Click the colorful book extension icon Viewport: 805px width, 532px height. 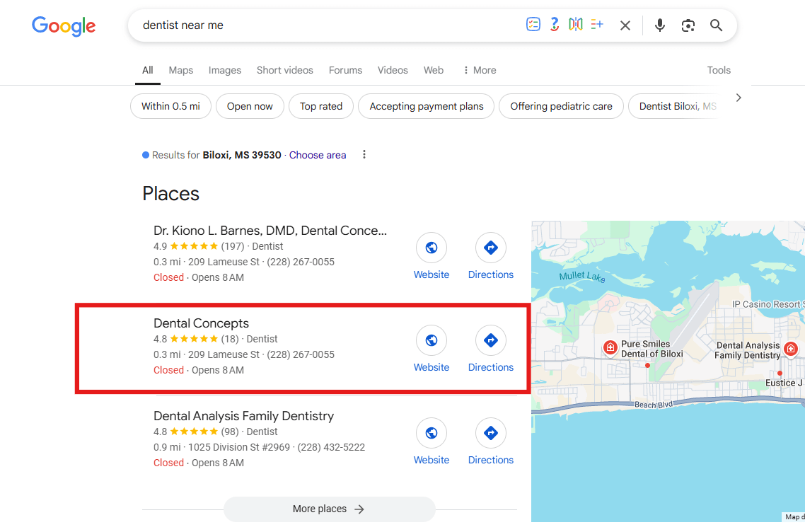pyautogui.click(x=576, y=24)
